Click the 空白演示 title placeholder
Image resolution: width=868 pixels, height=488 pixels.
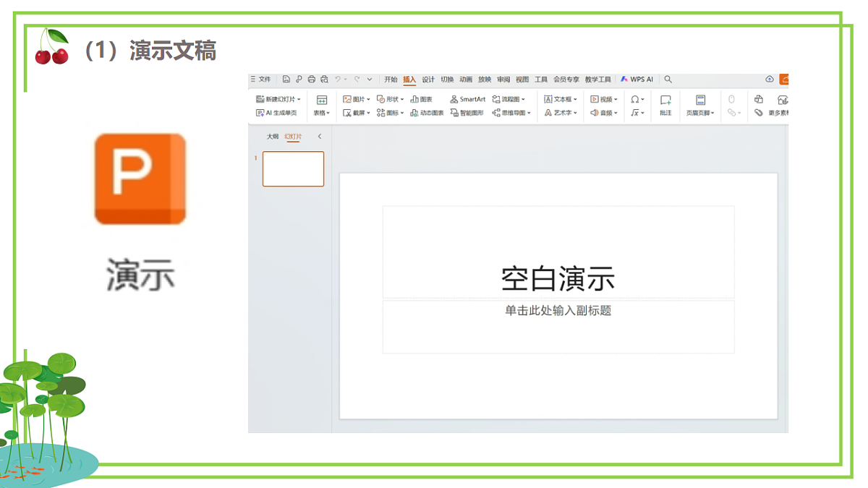pos(558,252)
